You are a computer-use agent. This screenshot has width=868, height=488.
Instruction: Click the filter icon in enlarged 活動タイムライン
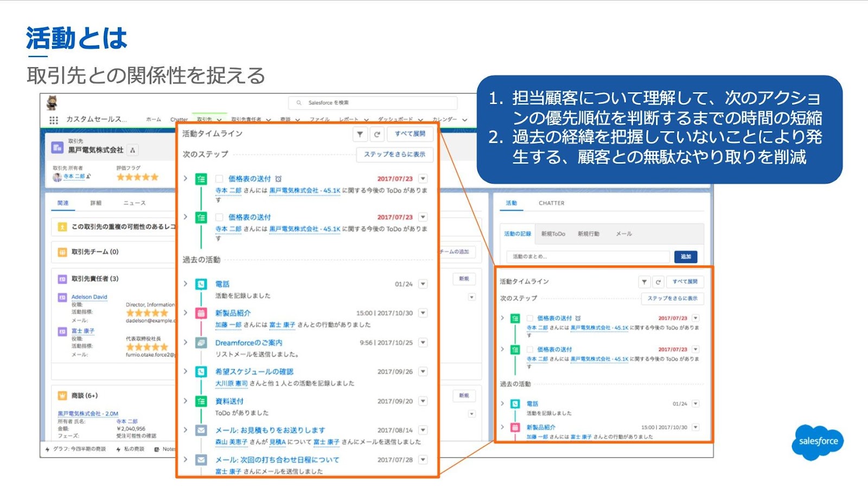point(360,134)
